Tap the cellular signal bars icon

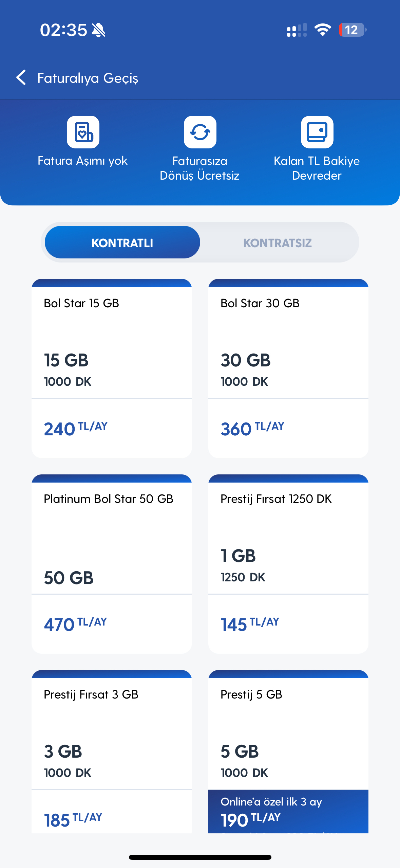297,30
